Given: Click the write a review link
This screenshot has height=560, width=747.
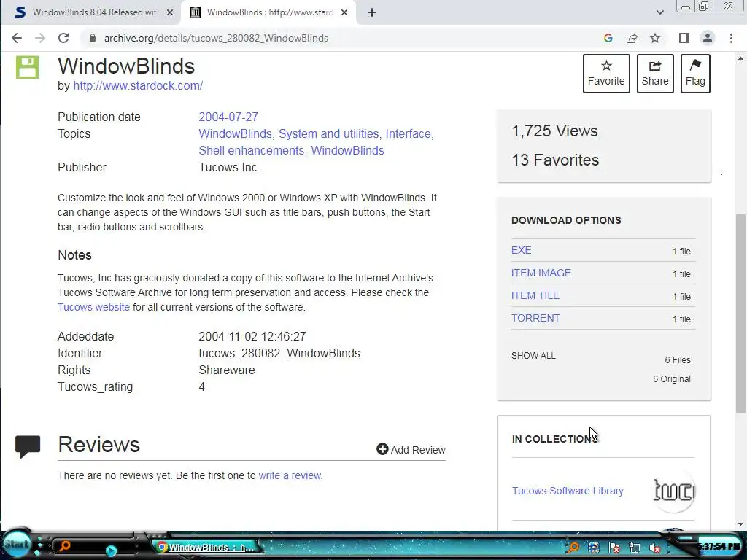Looking at the screenshot, I should click(x=290, y=475).
